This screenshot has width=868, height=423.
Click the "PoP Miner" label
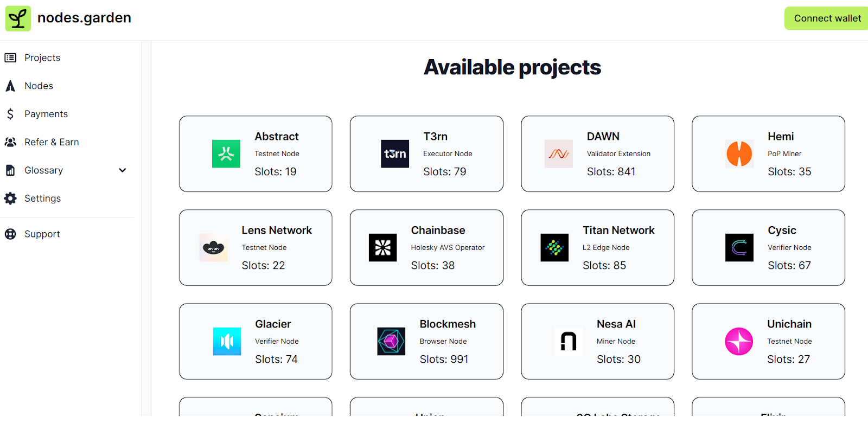point(784,154)
